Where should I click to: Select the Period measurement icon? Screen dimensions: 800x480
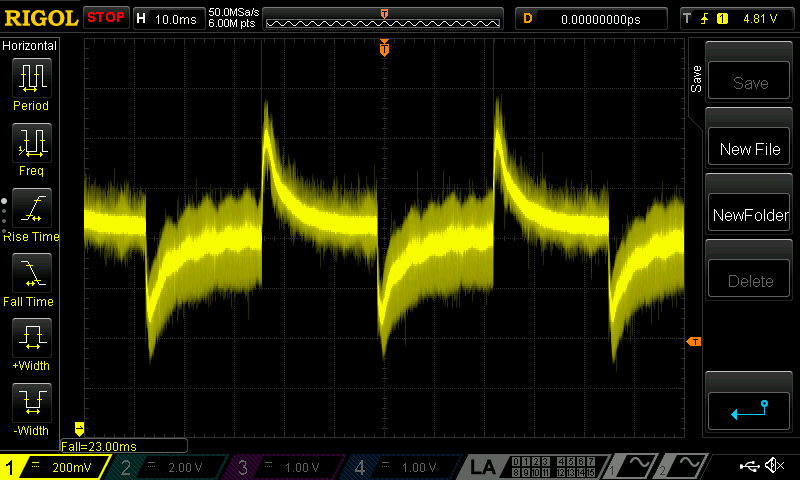point(31,84)
